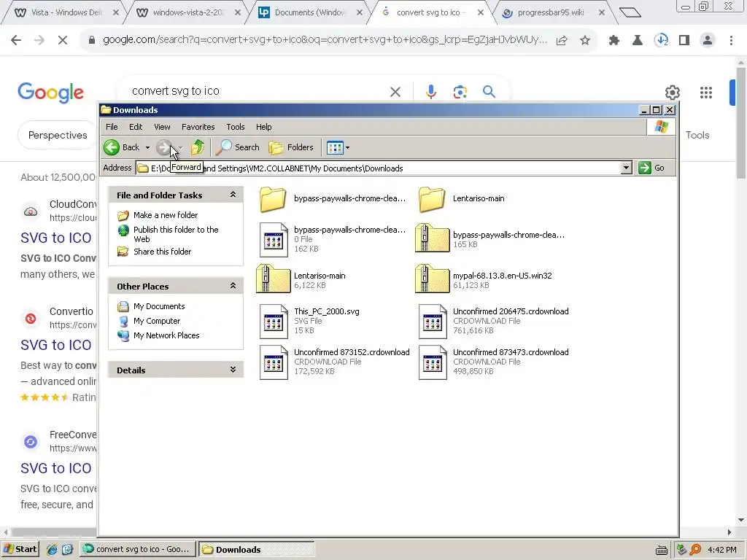This screenshot has height=560, width=747.
Task: Open the Back history dropdown arrow in Explorer
Action: [x=147, y=147]
